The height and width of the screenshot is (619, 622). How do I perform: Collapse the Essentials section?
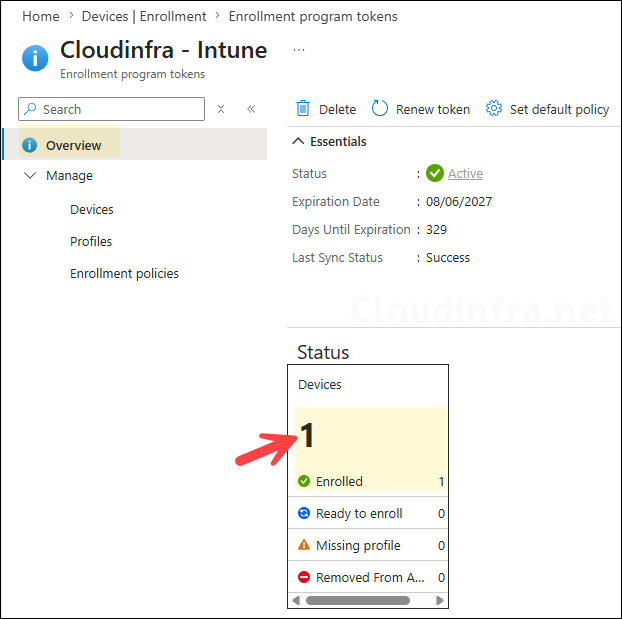[298, 141]
